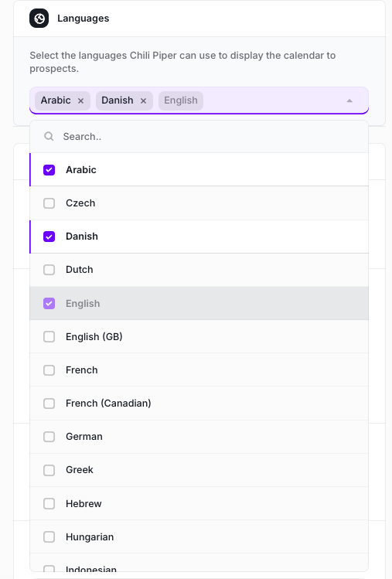Select German in the language list
Viewport: 392px width, 579px height.
(x=199, y=437)
